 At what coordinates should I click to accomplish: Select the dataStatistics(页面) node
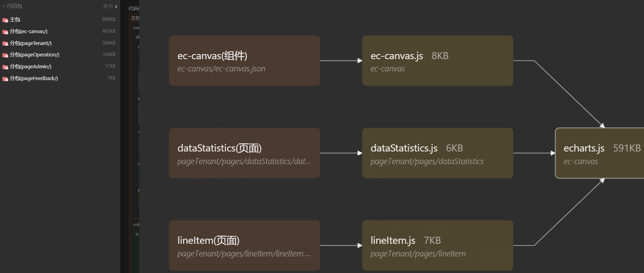245,153
